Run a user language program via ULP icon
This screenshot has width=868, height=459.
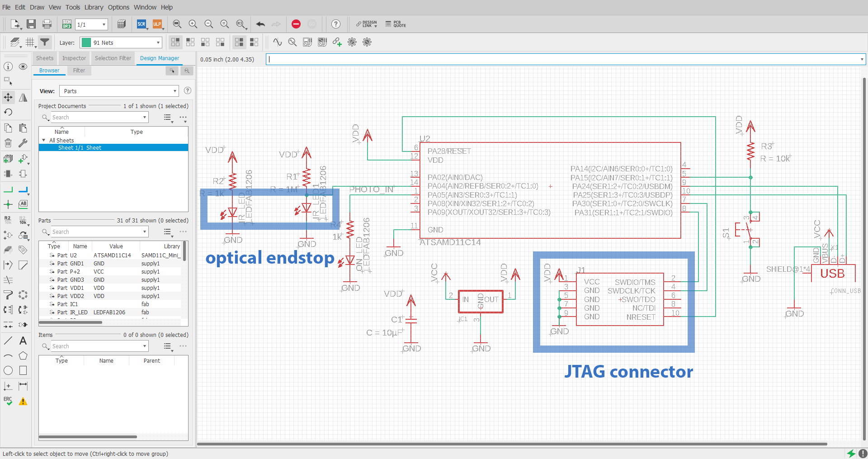pyautogui.click(x=157, y=24)
